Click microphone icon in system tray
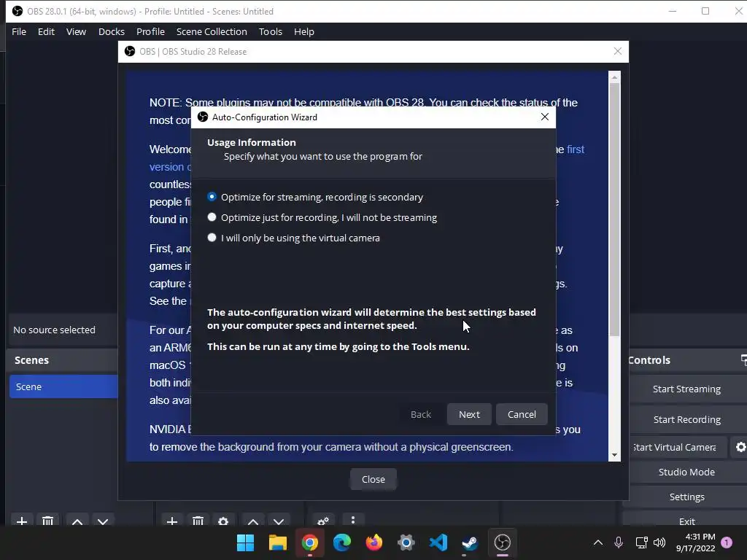The image size is (747, 560). click(619, 542)
